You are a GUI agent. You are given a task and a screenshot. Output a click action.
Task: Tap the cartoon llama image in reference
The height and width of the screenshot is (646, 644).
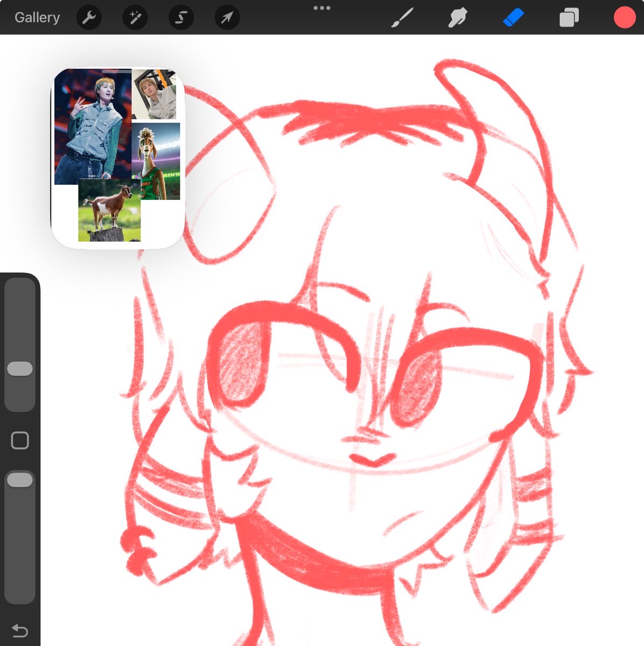pyautogui.click(x=156, y=161)
